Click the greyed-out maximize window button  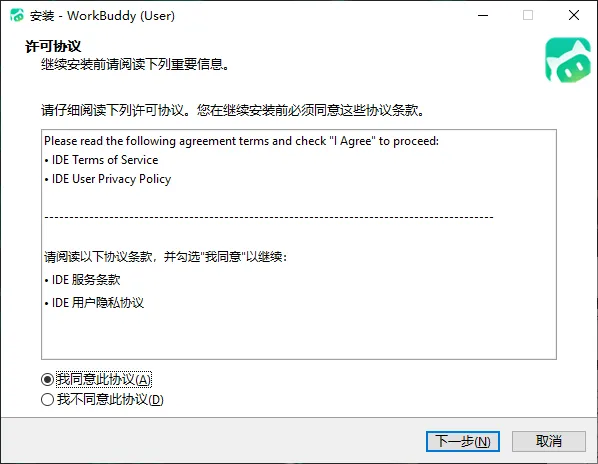tap(528, 15)
